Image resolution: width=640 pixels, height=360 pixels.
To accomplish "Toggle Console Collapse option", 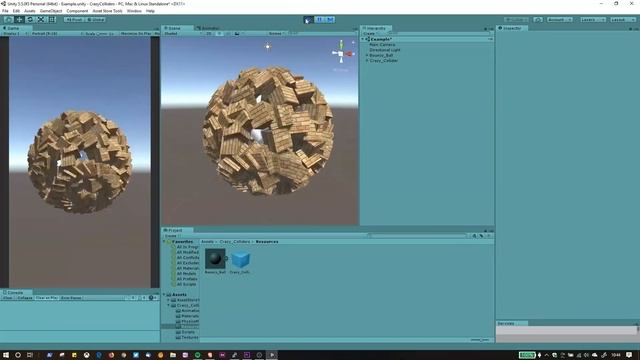I will pyautogui.click(x=24, y=298).
